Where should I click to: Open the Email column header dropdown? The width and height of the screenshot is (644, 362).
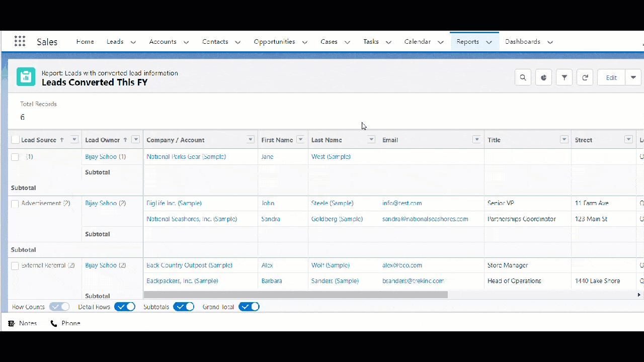476,139
